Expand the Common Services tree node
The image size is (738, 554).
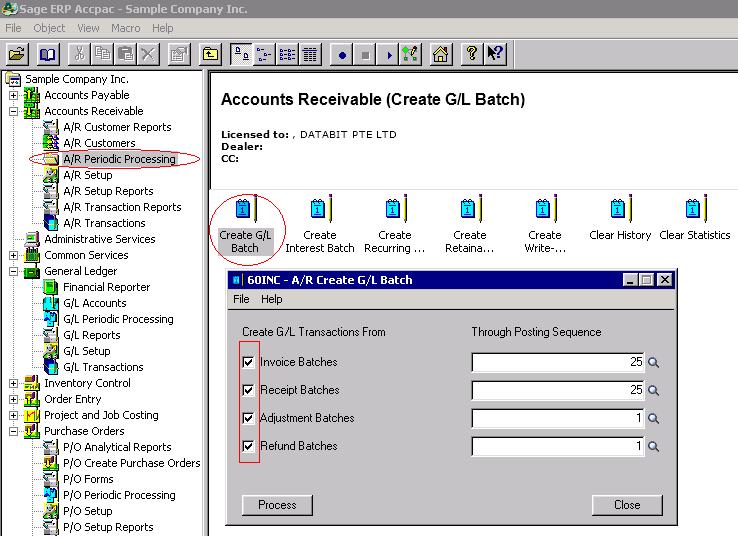point(14,256)
